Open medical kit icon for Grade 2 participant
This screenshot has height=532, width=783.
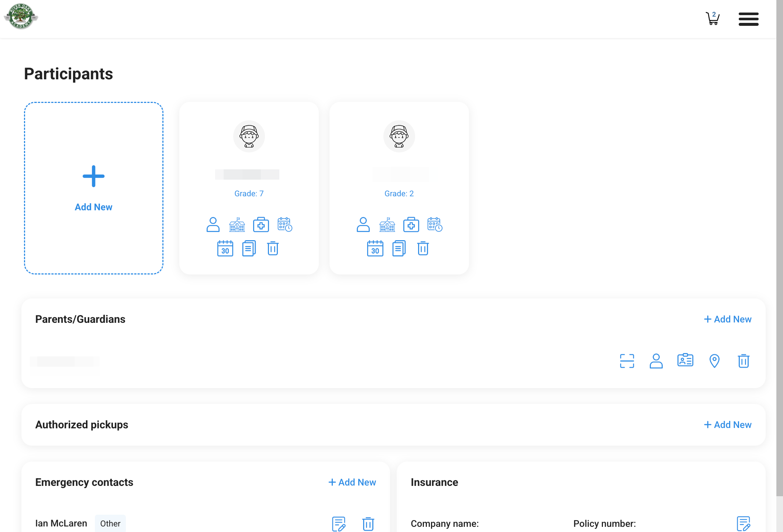411,224
